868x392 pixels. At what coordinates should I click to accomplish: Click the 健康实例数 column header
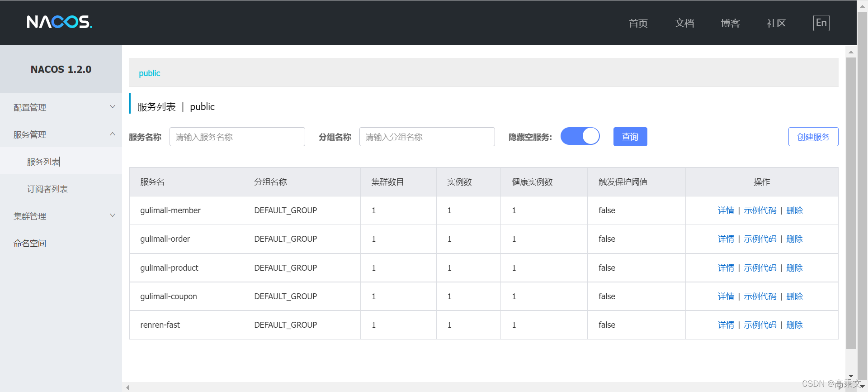click(544, 182)
